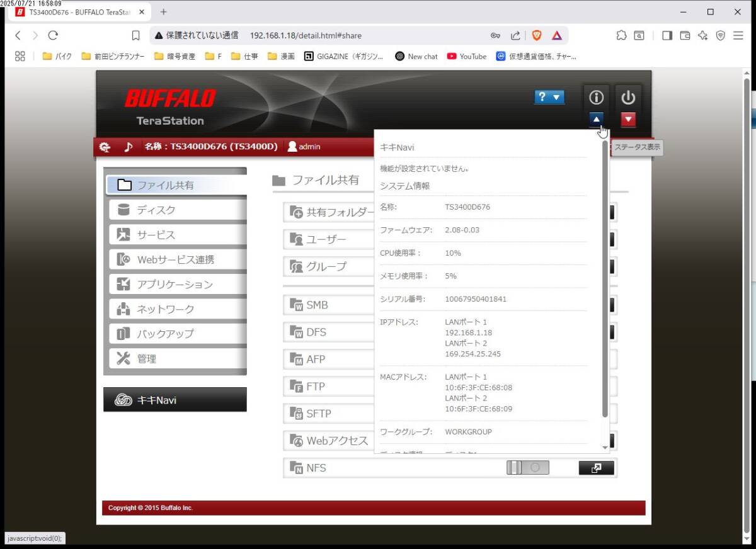The image size is (756, 549).
Task: Click the WORKGROUP value
Action: pos(468,432)
